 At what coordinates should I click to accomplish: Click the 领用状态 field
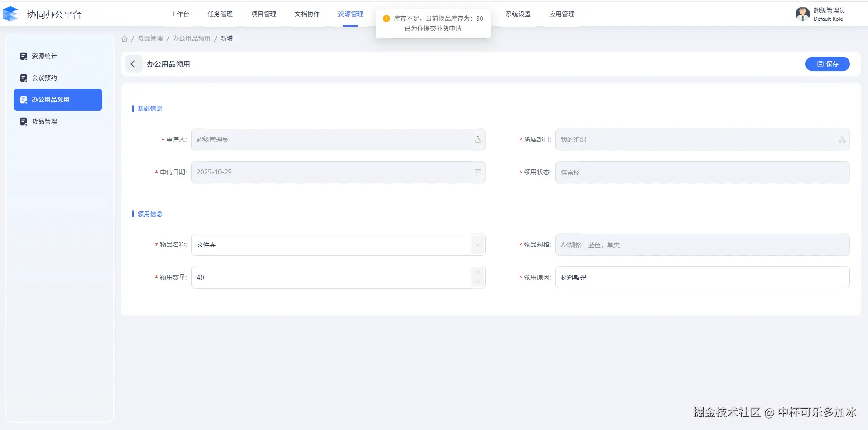click(x=703, y=172)
